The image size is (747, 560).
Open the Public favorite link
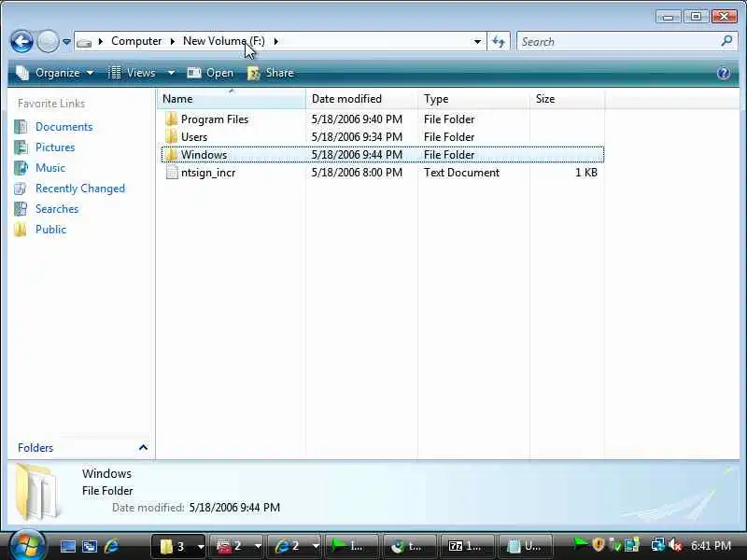point(50,229)
